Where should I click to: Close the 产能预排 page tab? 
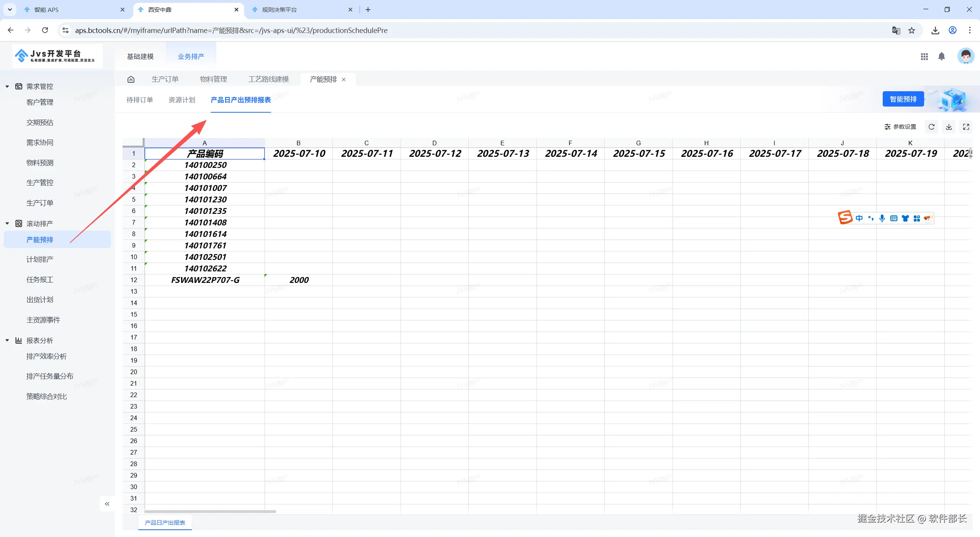click(x=344, y=80)
